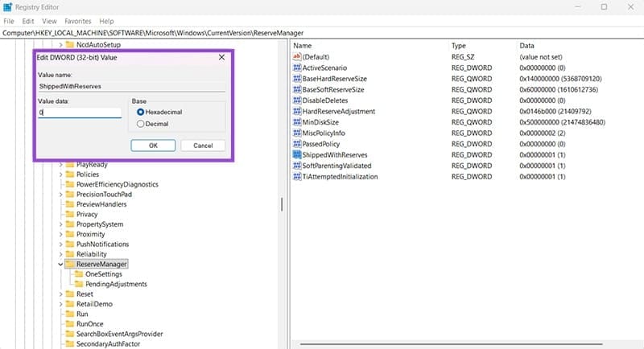Click the OneSettings folder icon
This screenshot has height=349, width=644.
pos(79,274)
